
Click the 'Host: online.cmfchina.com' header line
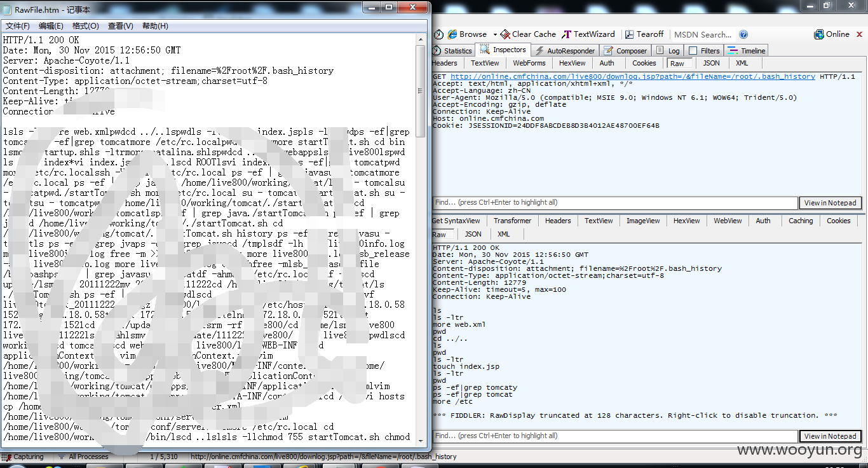[x=488, y=118]
